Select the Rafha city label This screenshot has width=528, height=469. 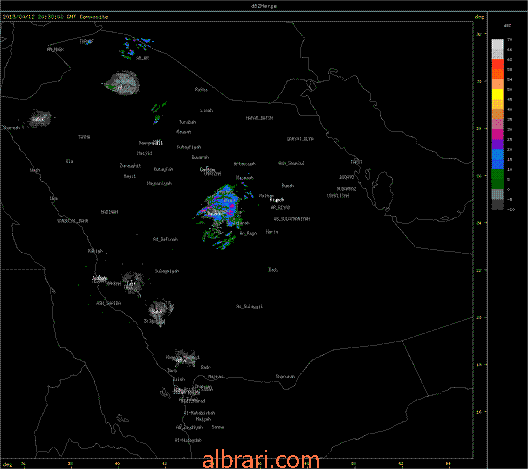(x=201, y=90)
